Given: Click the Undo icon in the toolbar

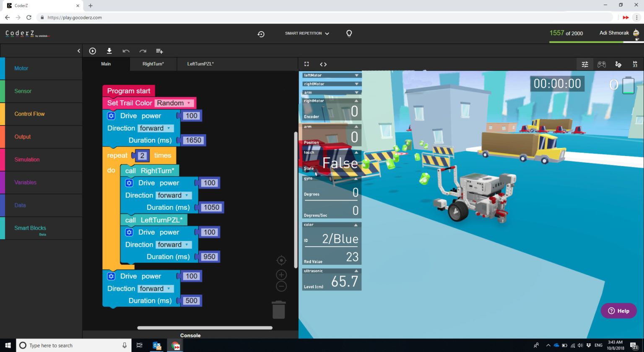Looking at the screenshot, I should [x=126, y=51].
